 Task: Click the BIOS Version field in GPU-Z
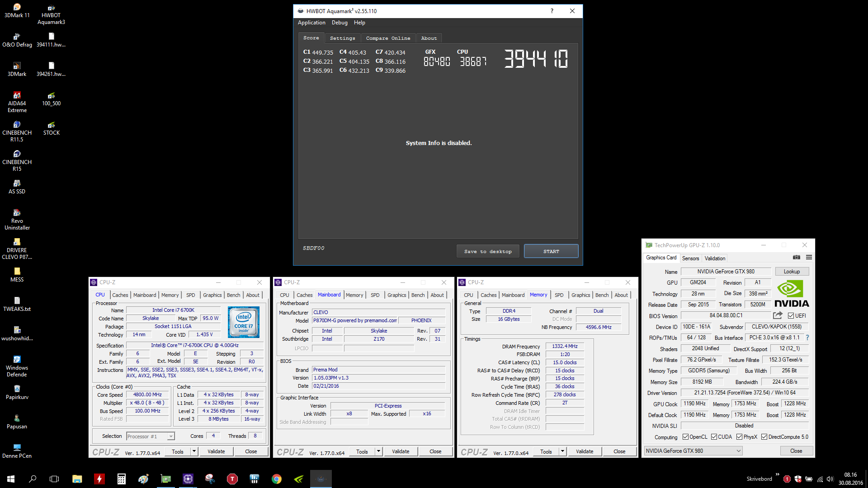pos(726,315)
